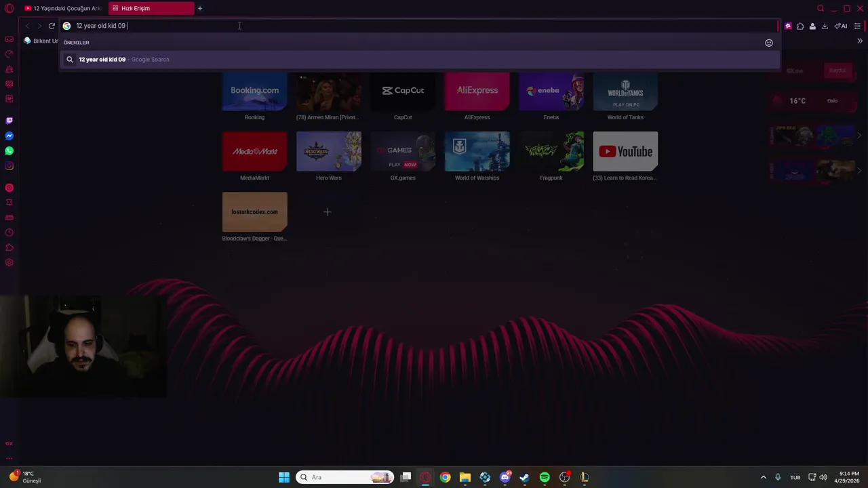
Task: Click the Kaydol sign-up button
Action: point(838,70)
